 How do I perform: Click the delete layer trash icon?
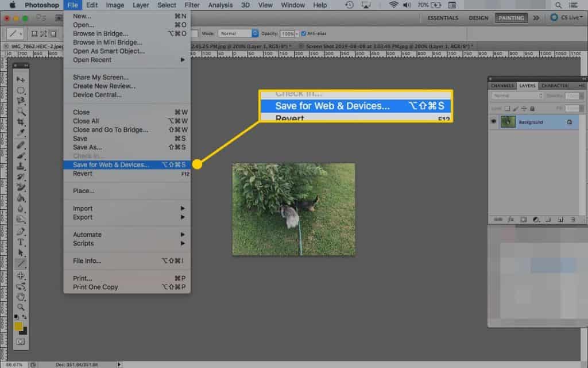(x=572, y=219)
